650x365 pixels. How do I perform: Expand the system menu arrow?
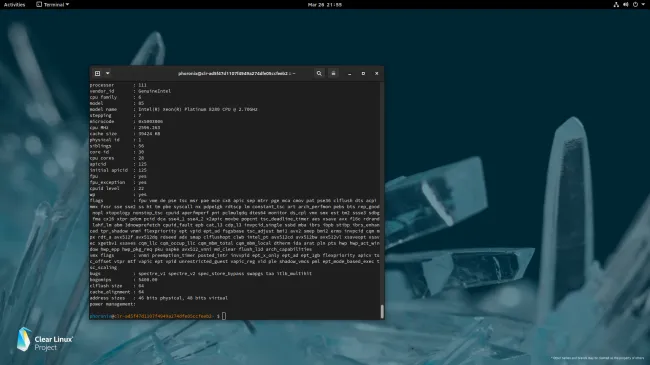coord(643,5)
